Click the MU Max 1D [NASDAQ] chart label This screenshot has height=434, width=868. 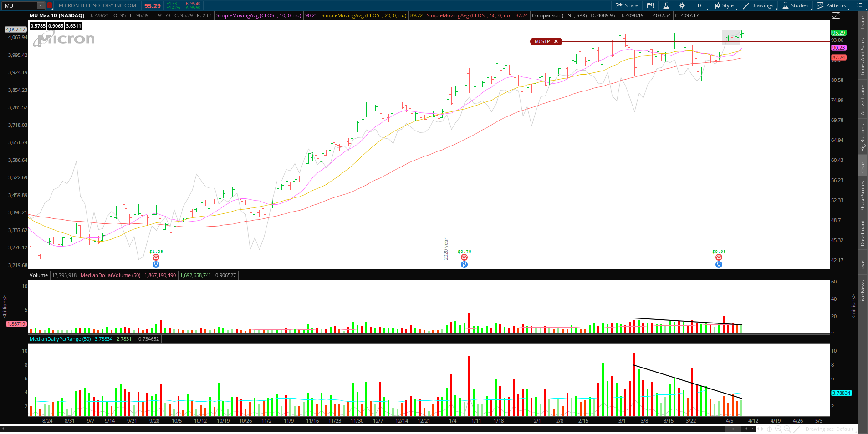click(57, 15)
